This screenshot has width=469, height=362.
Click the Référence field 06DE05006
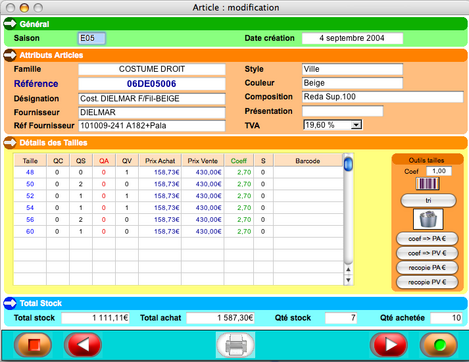(x=152, y=84)
